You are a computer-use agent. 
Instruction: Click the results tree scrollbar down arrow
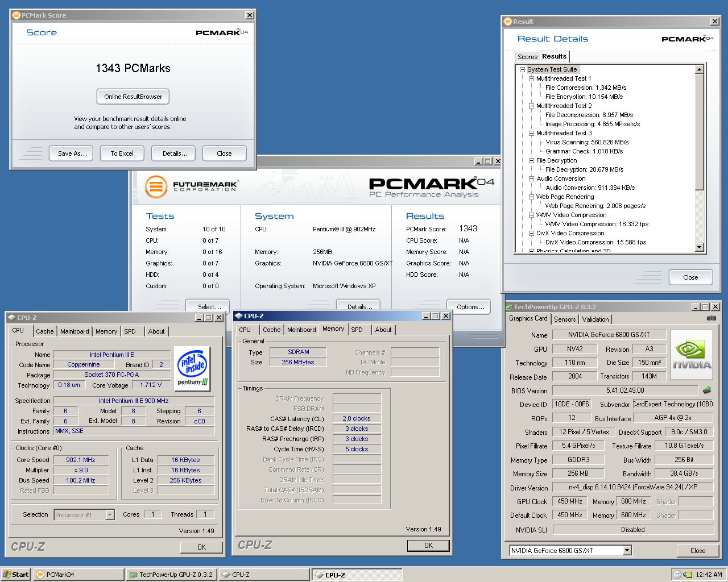(x=700, y=247)
